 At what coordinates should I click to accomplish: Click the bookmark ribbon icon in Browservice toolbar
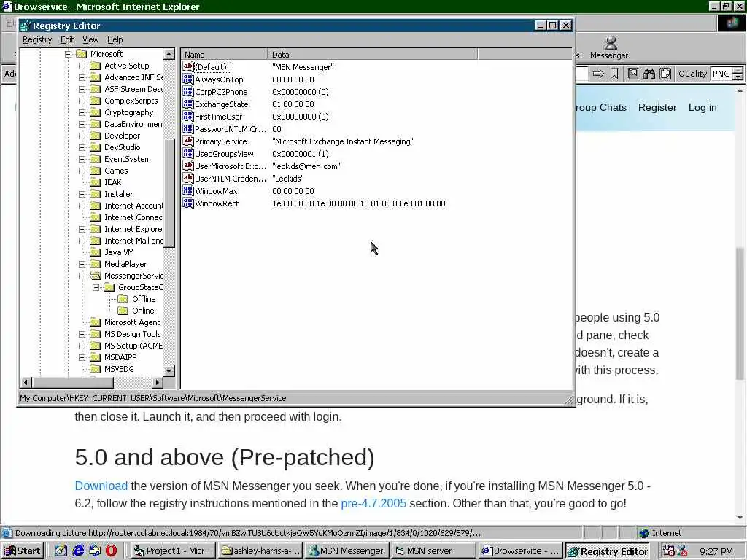(x=614, y=74)
